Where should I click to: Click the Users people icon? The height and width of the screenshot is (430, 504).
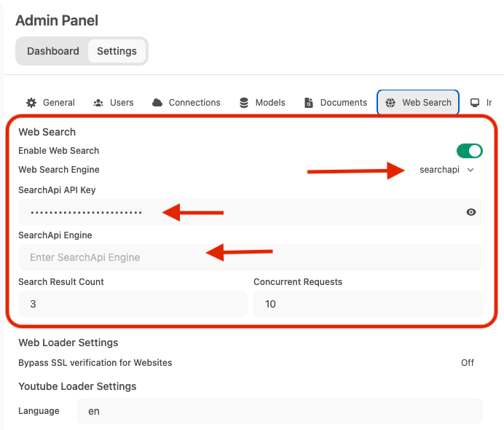pyautogui.click(x=98, y=103)
